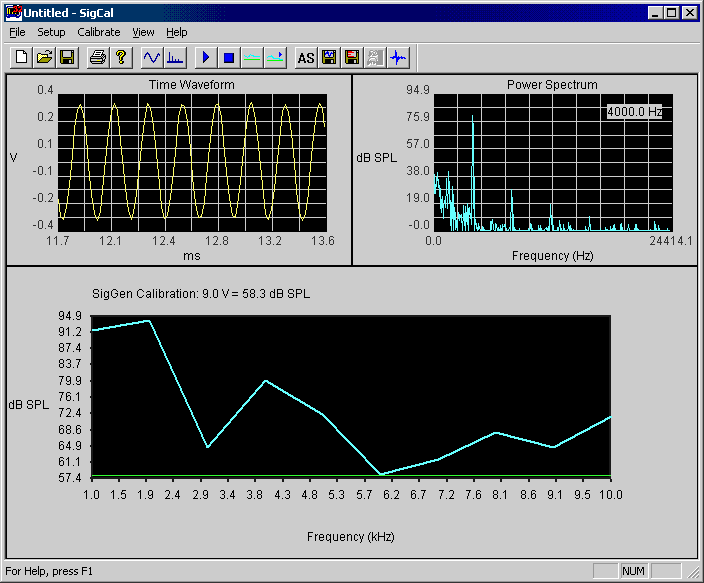
Task: Maximize the SigCal window
Action: (672, 13)
